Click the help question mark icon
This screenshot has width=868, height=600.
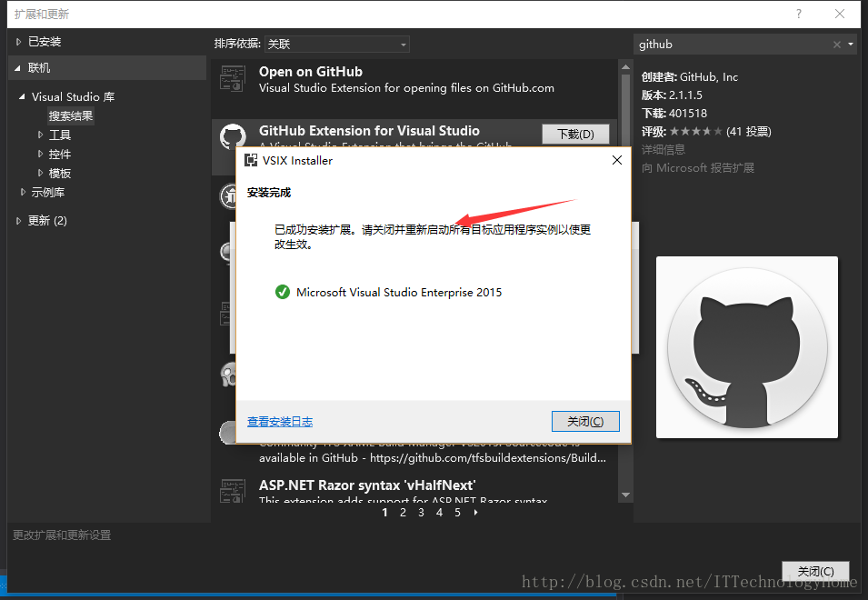[x=798, y=14]
